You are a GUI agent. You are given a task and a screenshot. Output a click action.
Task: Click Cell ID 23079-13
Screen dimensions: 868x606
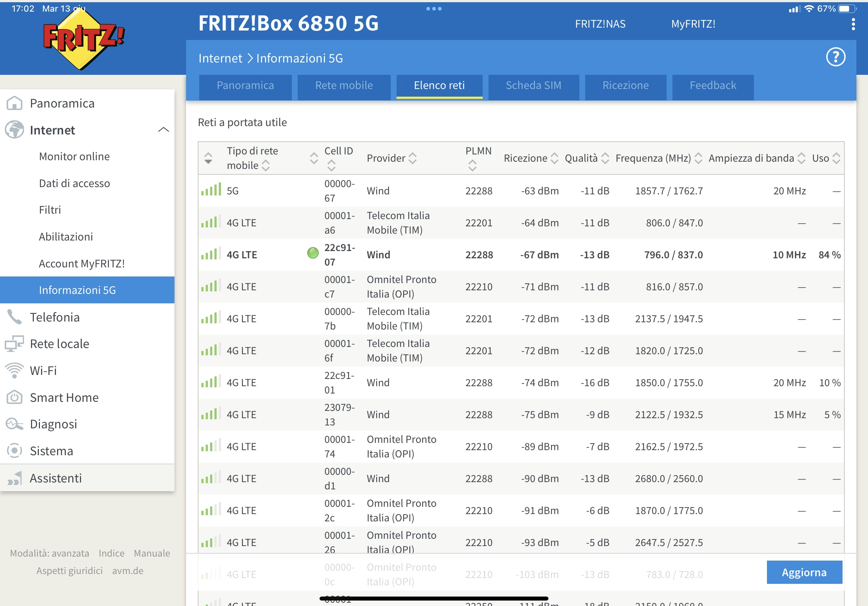click(339, 415)
